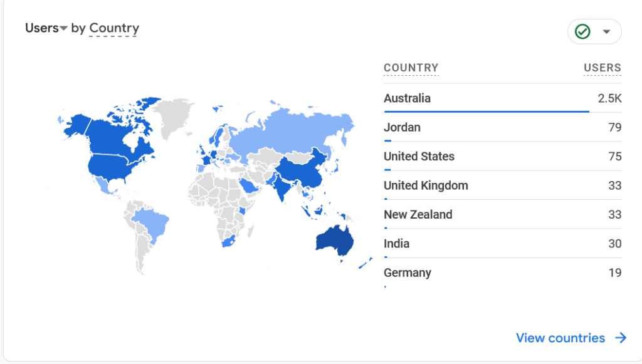Open the Country dimension selector
The height and width of the screenshot is (364, 642).
pyautogui.click(x=113, y=28)
